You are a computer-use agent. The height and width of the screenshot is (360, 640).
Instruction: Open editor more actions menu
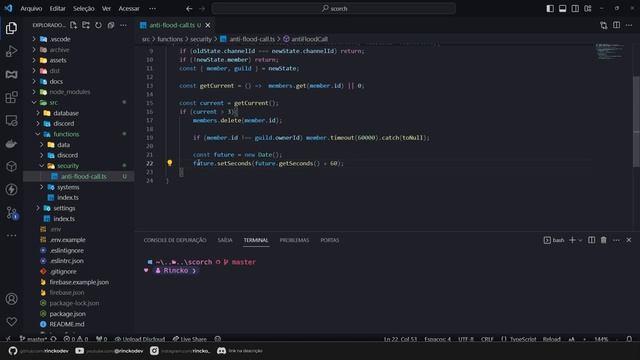click(629, 25)
